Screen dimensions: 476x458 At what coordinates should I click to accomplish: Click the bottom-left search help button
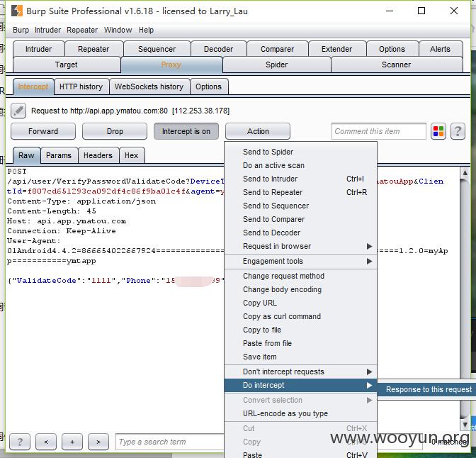click(x=20, y=442)
